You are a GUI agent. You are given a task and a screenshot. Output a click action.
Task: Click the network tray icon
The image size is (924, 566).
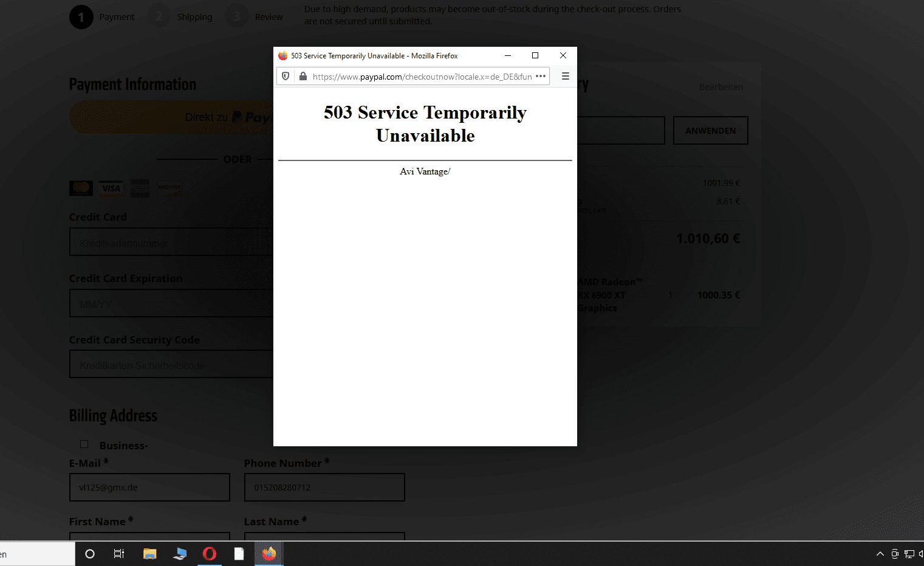pyautogui.click(x=909, y=554)
